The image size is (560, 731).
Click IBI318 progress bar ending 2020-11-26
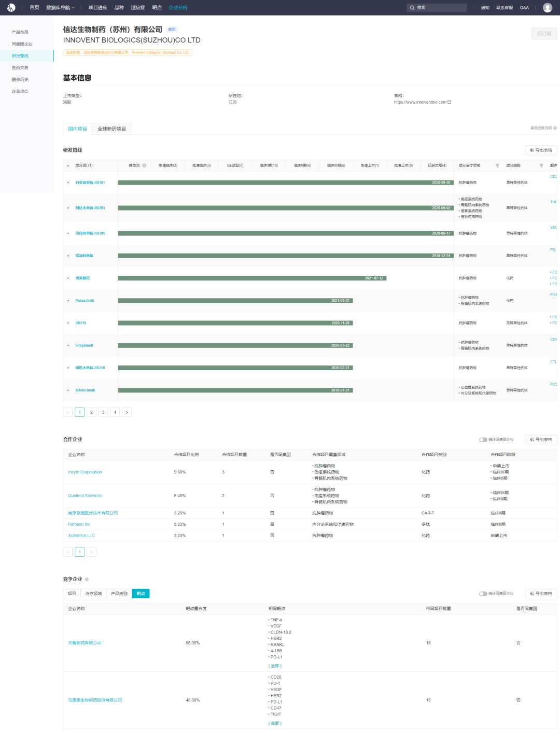pos(235,323)
